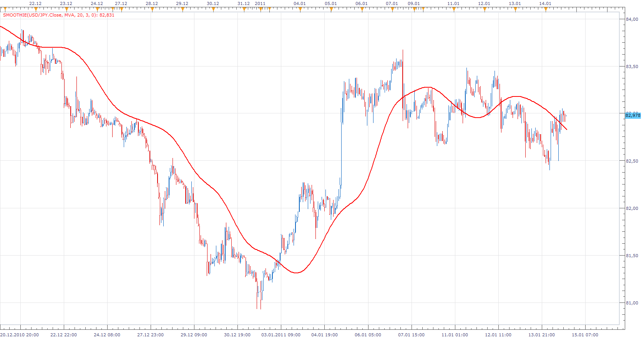The width and height of the screenshot is (644, 339).
Task: Click the 20.12.2010 20:00 time axis label
Action: pyautogui.click(x=20, y=335)
